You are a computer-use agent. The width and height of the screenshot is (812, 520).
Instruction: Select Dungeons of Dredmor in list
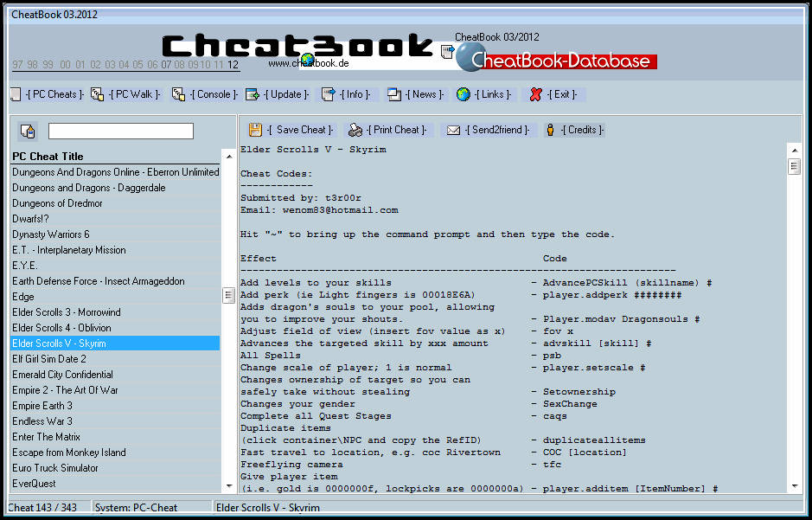[116, 203]
